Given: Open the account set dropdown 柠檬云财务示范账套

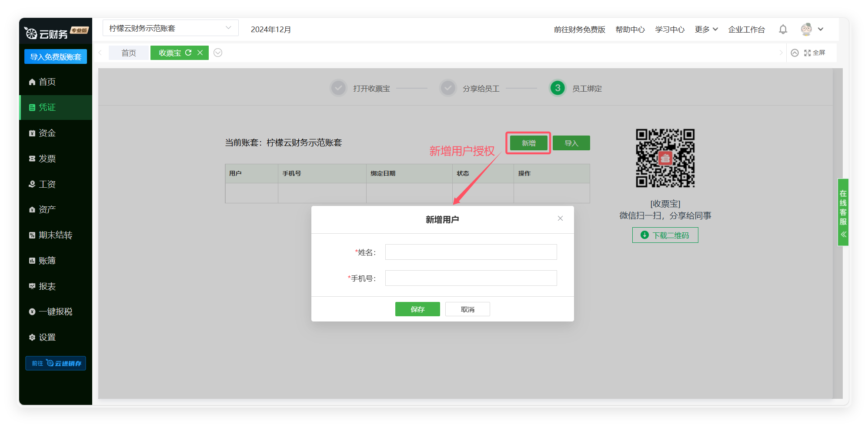Looking at the screenshot, I should pos(170,28).
